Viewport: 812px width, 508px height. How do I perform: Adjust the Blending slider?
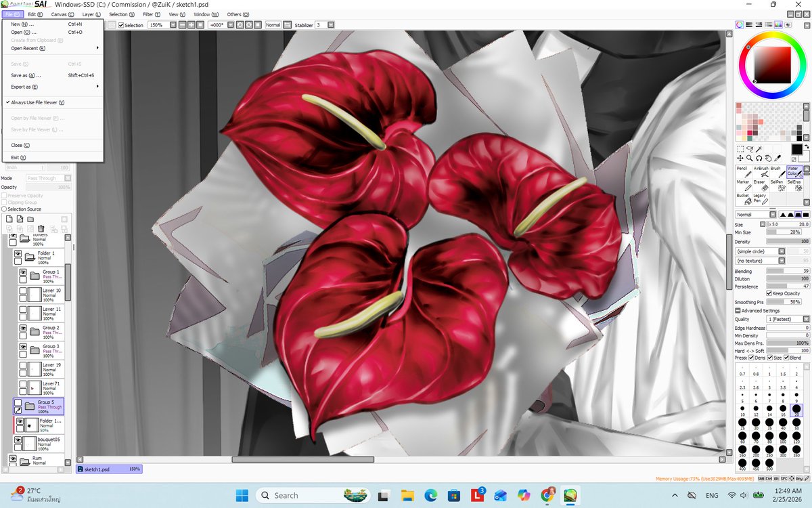click(x=788, y=271)
